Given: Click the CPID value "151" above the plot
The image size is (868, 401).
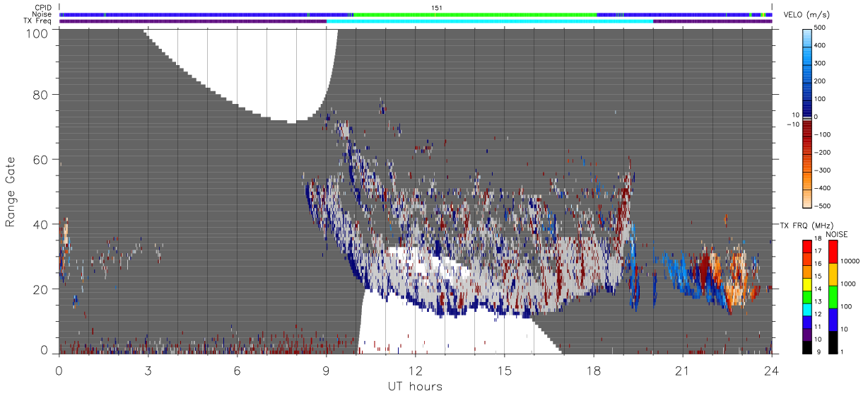Looking at the screenshot, I should [437, 7].
